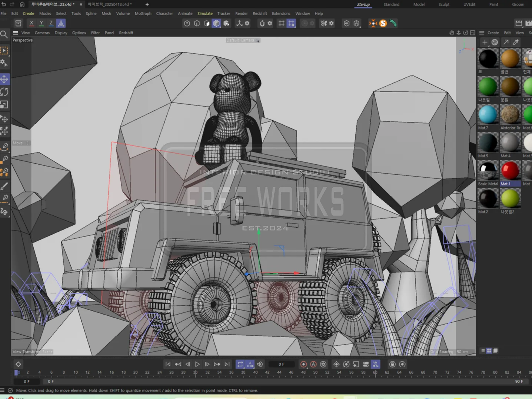The height and width of the screenshot is (399, 532).
Task: Open the Spline menu
Action: [x=91, y=13]
